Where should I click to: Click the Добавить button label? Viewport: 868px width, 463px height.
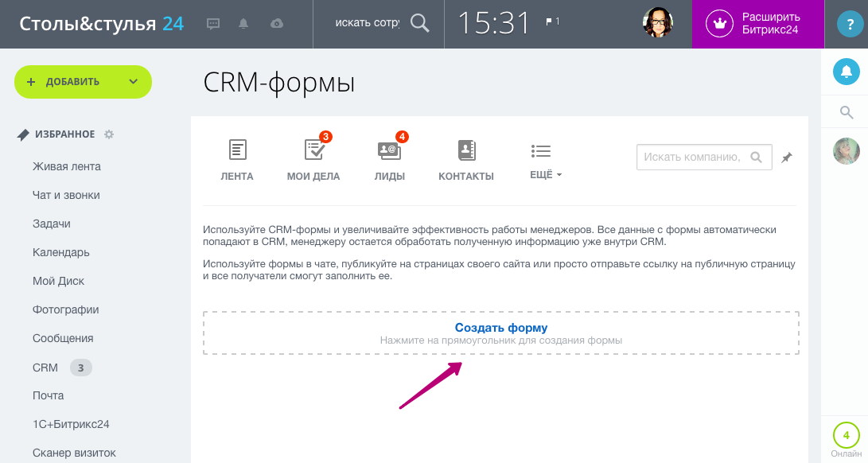(x=72, y=82)
